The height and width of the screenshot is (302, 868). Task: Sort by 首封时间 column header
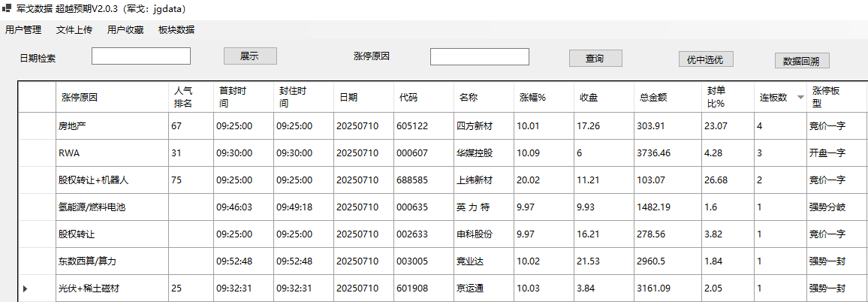point(243,97)
